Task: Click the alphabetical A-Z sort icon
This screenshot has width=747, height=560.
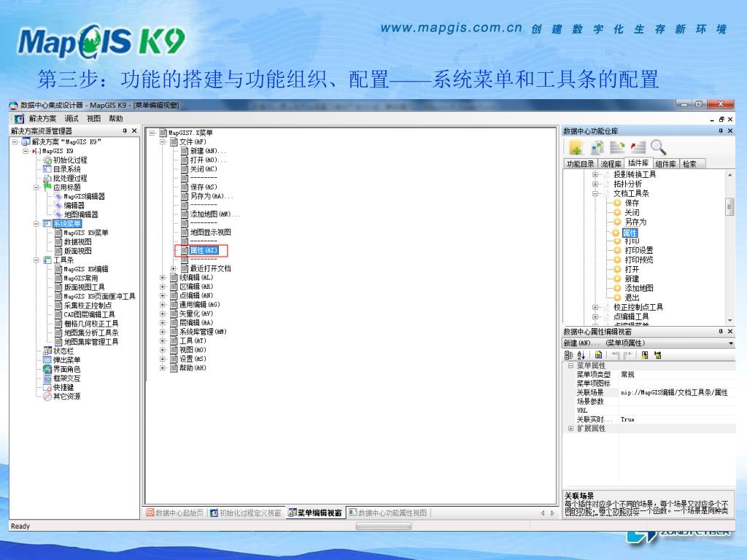Action: (581, 355)
